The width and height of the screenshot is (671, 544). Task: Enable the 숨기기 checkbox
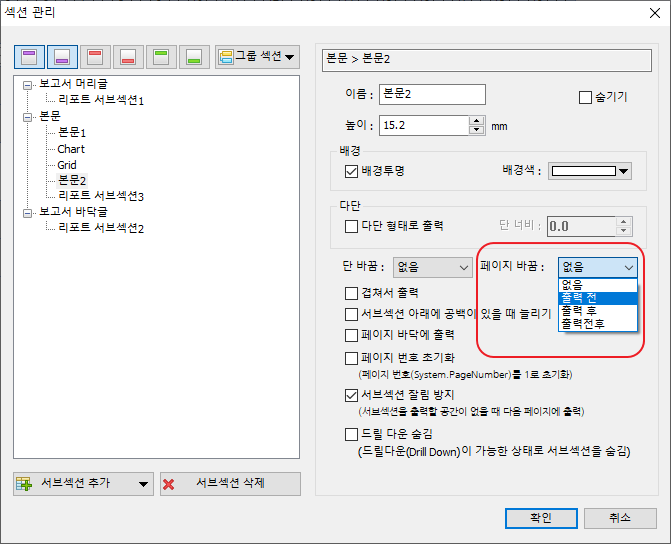(x=585, y=98)
